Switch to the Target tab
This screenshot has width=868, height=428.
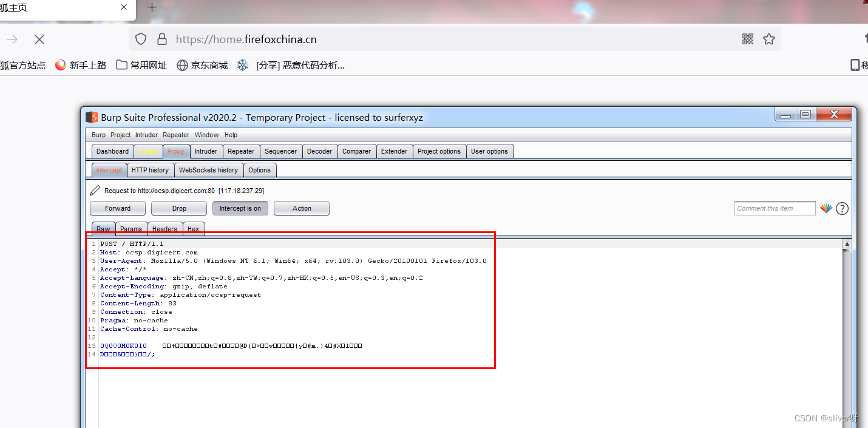[147, 151]
